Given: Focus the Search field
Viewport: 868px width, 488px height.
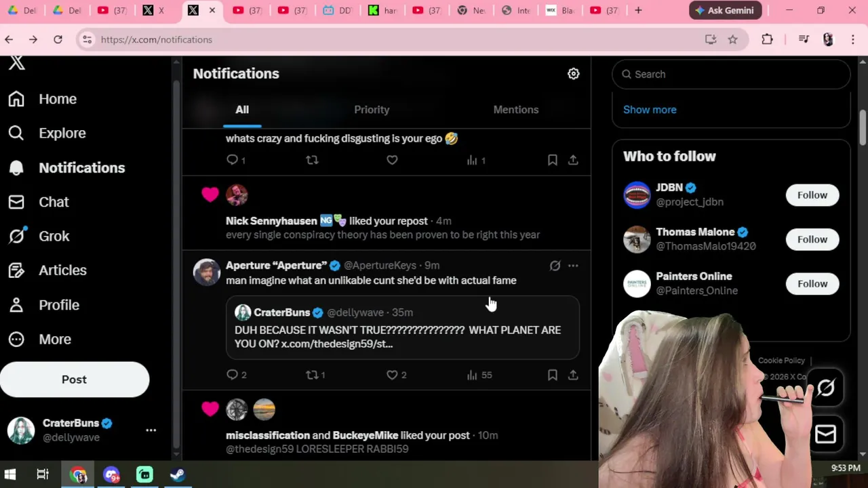Looking at the screenshot, I should [731, 75].
